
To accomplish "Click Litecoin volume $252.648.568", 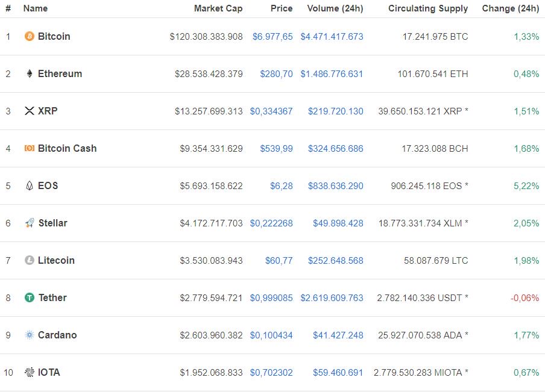I will click(336, 260).
